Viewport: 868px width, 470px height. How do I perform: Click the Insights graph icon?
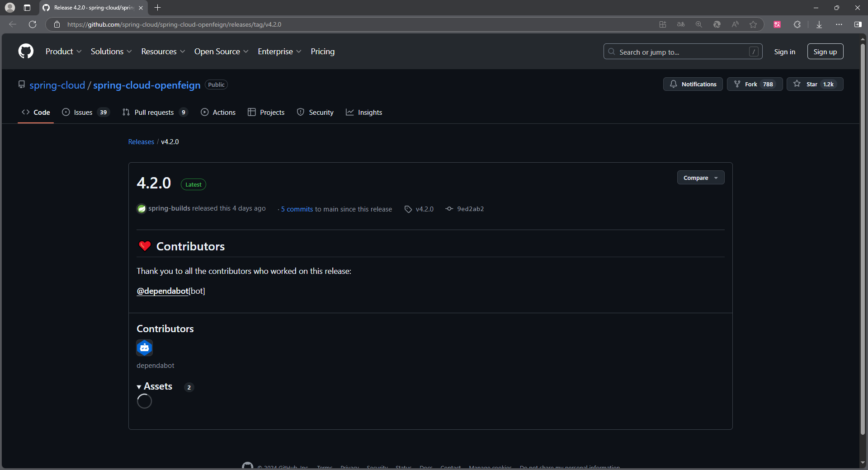pos(350,112)
